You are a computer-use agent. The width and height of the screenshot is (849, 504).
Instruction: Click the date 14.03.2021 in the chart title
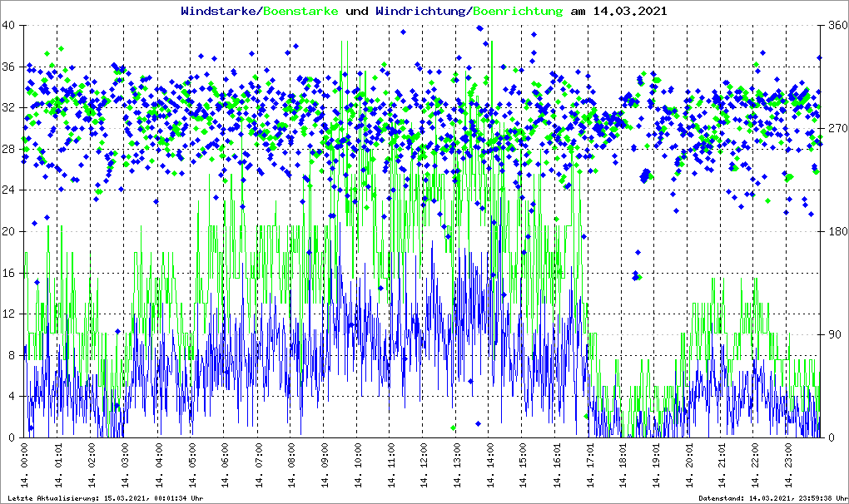click(624, 12)
